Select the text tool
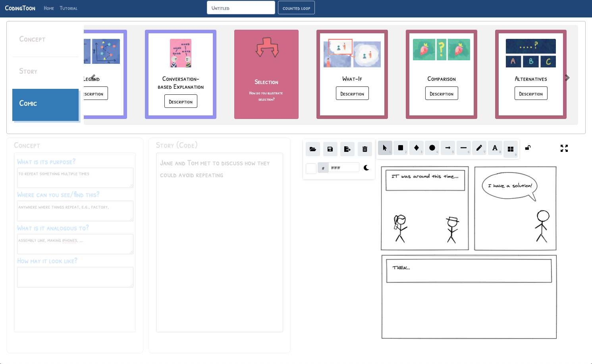Image resolution: width=592 pixels, height=364 pixels. (495, 148)
